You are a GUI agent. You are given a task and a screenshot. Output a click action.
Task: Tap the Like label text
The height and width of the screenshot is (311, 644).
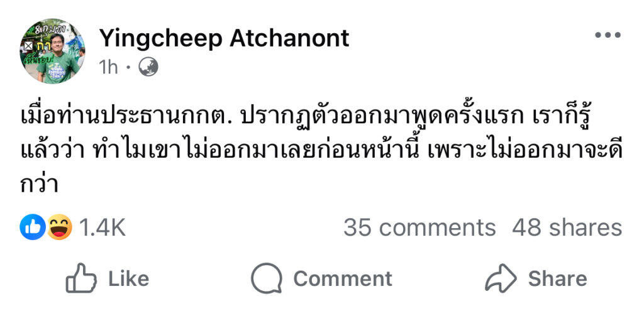tap(128, 278)
